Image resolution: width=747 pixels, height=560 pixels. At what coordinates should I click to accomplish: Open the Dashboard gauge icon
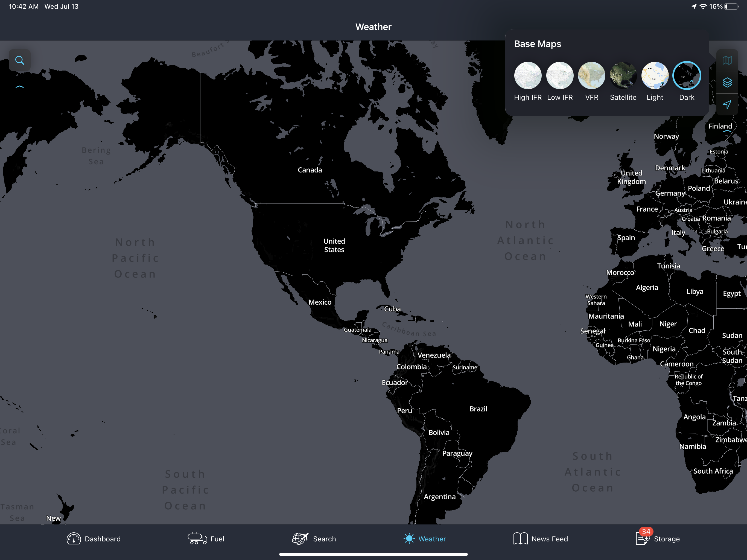tap(74, 539)
